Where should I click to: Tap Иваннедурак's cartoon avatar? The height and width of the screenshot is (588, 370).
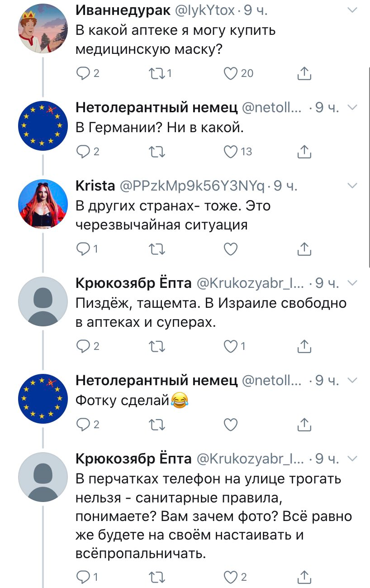tap(43, 29)
